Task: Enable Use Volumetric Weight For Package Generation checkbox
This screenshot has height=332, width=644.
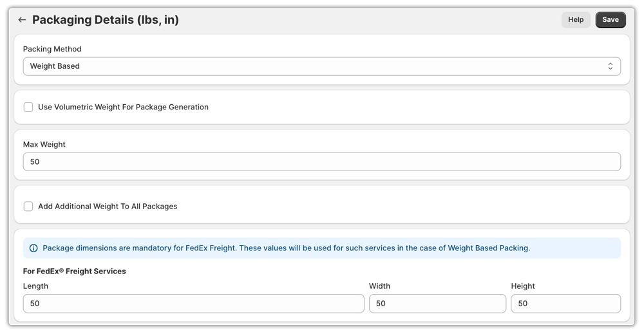Action: pos(28,107)
